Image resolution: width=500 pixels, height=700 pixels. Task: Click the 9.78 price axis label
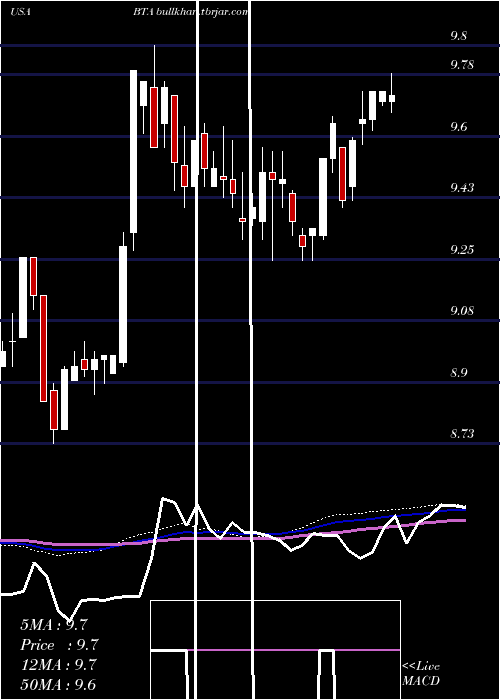(462, 65)
